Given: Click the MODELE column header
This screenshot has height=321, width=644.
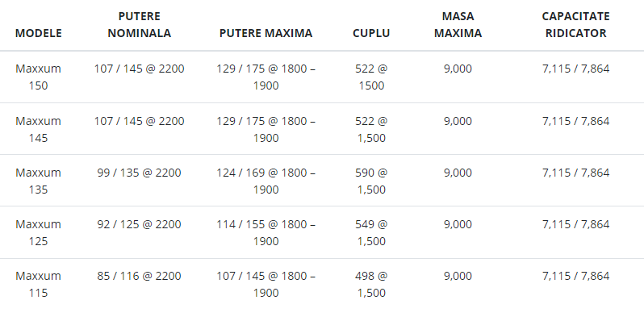Looking at the screenshot, I should point(38,33).
